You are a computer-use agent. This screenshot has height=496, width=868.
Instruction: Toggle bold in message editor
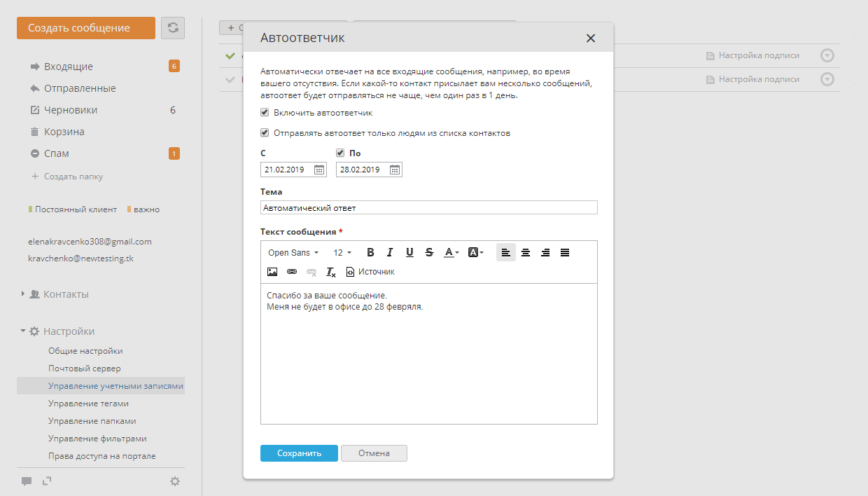[x=370, y=252]
